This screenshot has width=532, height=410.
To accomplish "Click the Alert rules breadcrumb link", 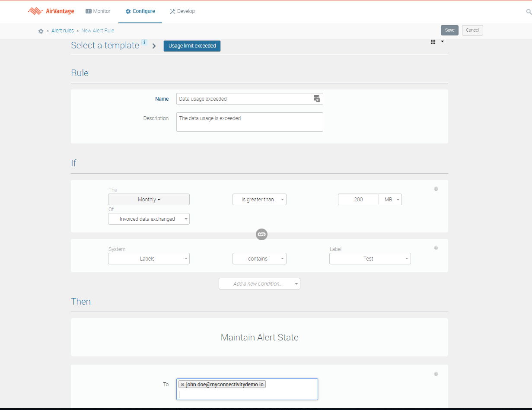I will click(63, 31).
